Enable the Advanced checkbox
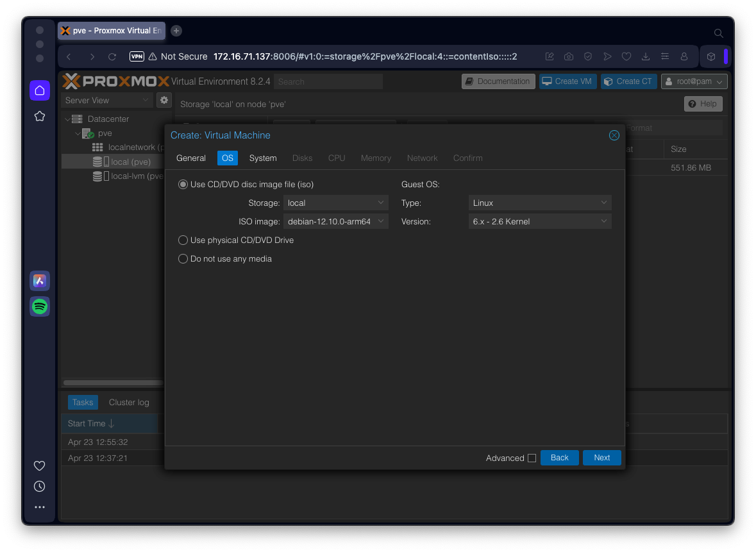Image resolution: width=756 pixels, height=552 pixels. click(532, 458)
